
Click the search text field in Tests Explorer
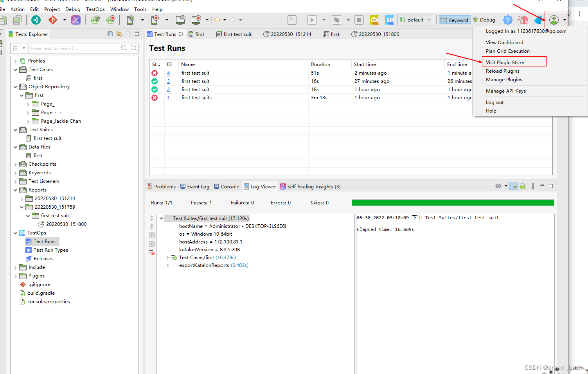(x=74, y=48)
